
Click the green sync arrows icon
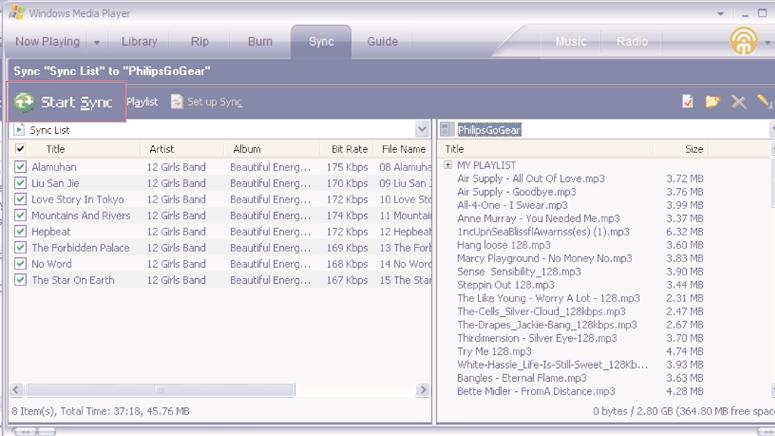click(24, 102)
